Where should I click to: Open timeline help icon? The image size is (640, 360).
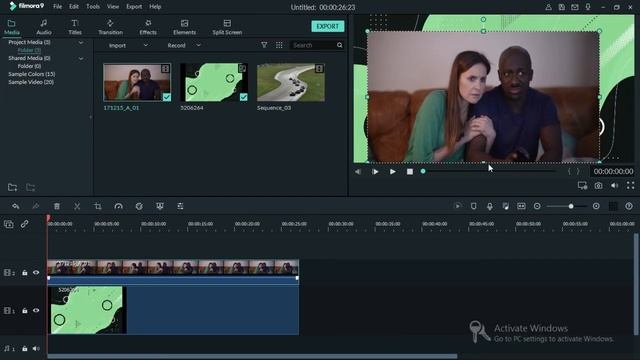pos(629,206)
